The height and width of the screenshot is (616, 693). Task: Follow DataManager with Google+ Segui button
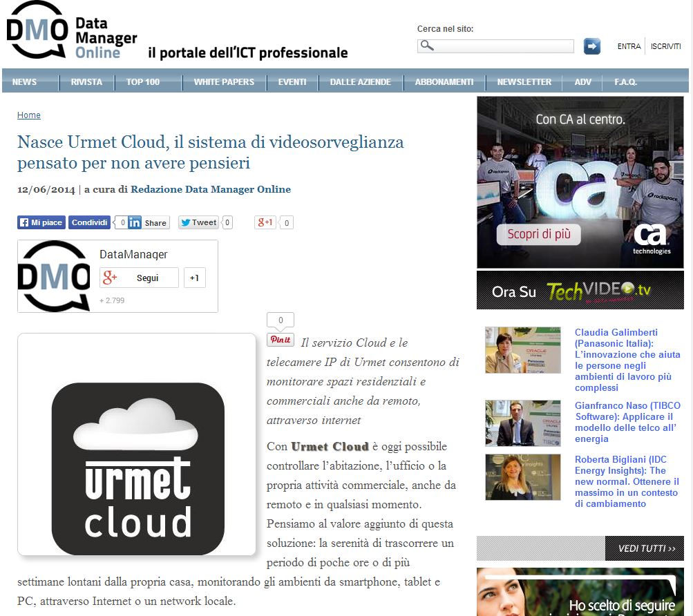[139, 278]
